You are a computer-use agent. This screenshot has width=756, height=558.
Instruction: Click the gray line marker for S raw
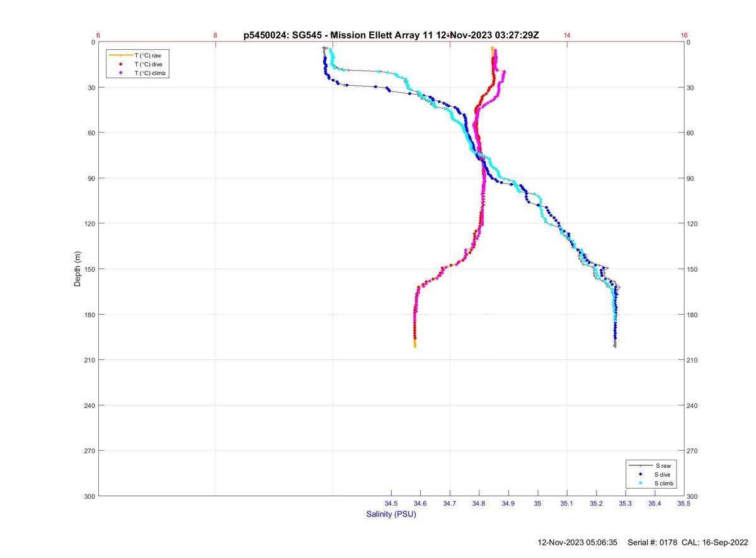click(x=640, y=465)
